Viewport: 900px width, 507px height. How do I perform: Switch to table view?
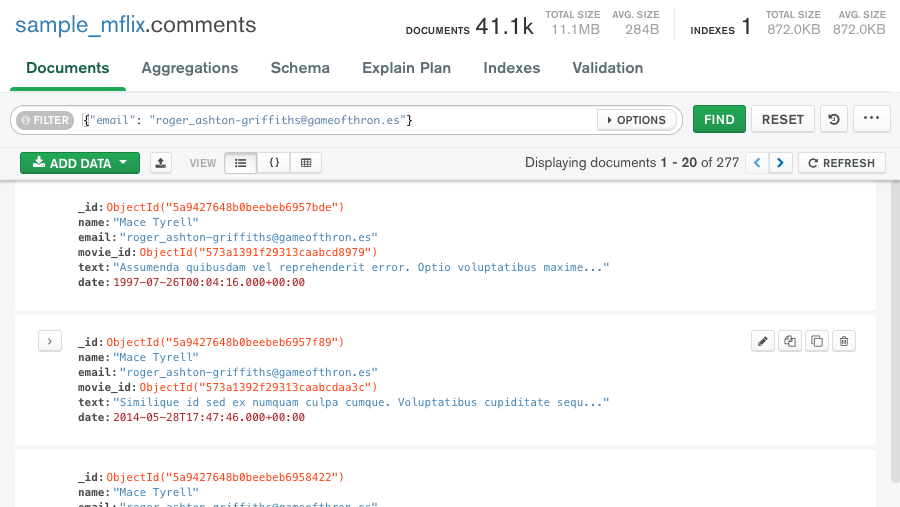click(306, 163)
